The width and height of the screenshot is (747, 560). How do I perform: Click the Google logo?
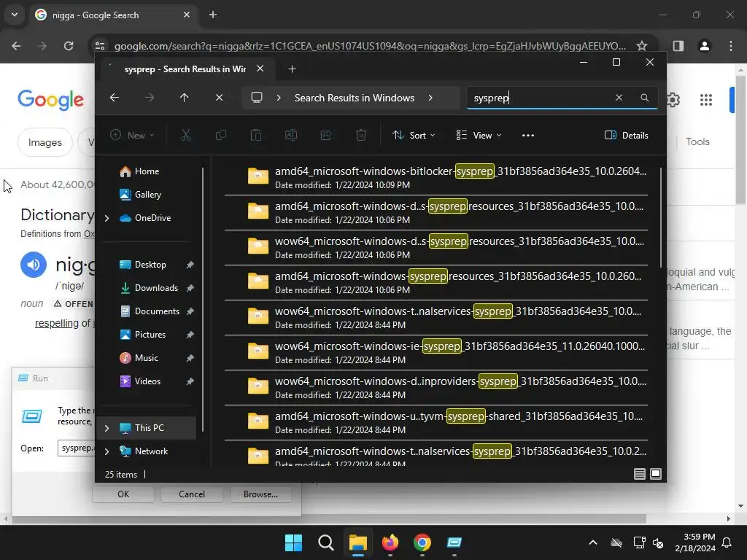[50, 99]
